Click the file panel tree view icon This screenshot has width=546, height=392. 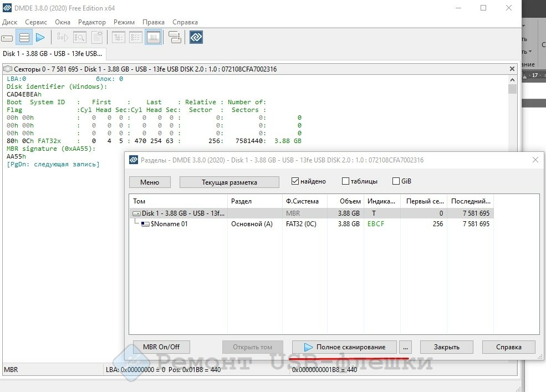click(x=119, y=38)
